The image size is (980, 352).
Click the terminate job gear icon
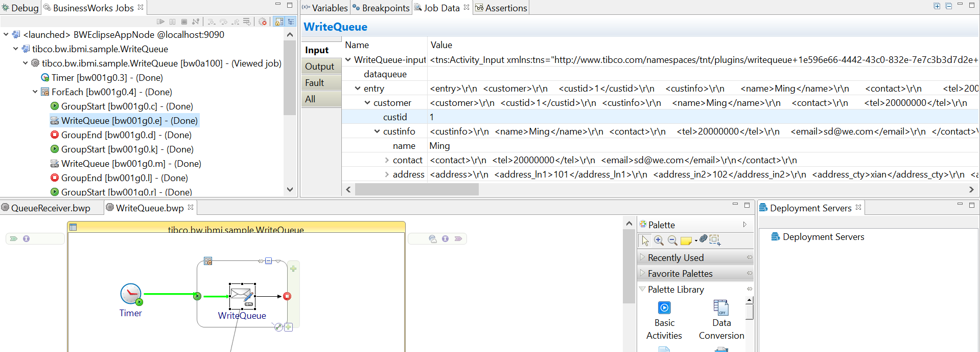263,21
